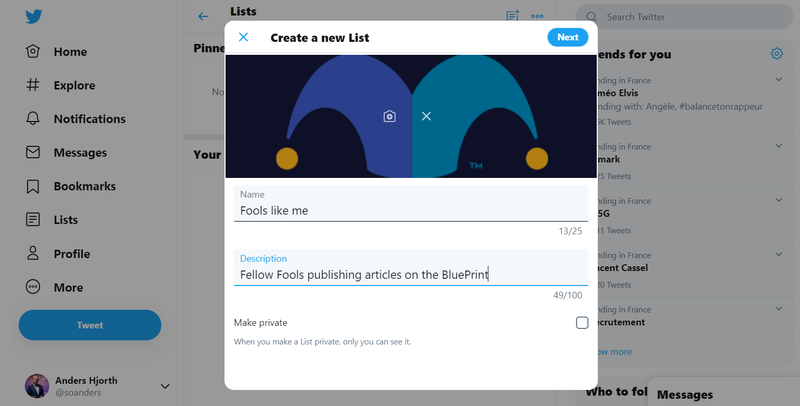Click the camera icon on the banner
The image size is (800, 406).
click(389, 116)
